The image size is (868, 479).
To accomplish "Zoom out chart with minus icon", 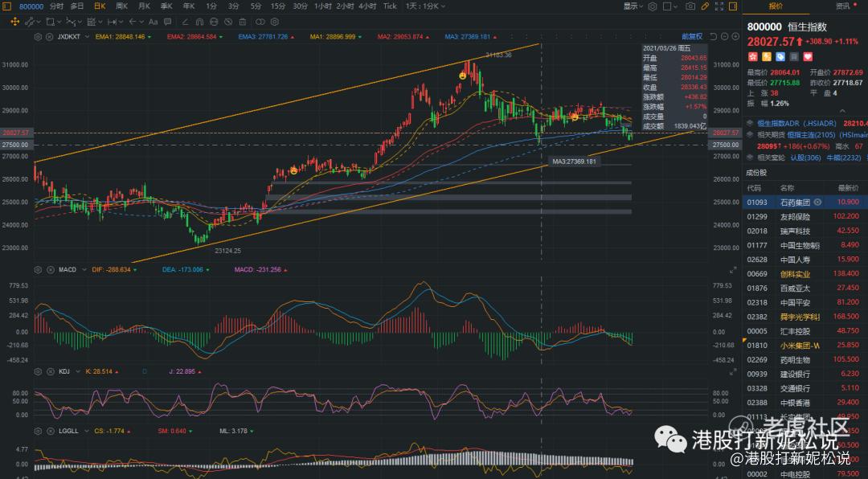I will click(x=724, y=36).
